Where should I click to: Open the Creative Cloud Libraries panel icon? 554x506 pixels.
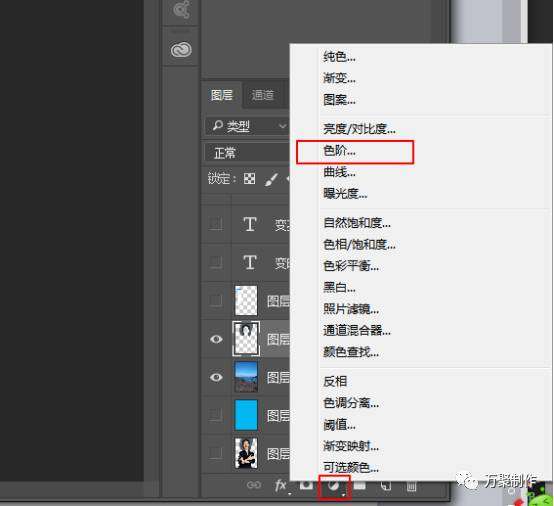[181, 49]
